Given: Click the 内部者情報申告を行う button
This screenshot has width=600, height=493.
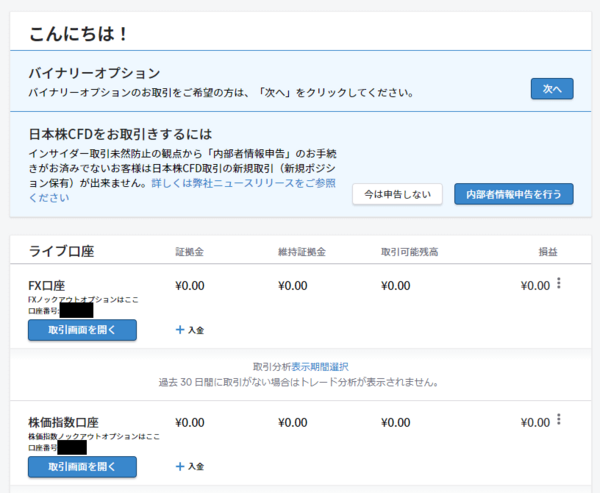Looking at the screenshot, I should click(513, 194).
